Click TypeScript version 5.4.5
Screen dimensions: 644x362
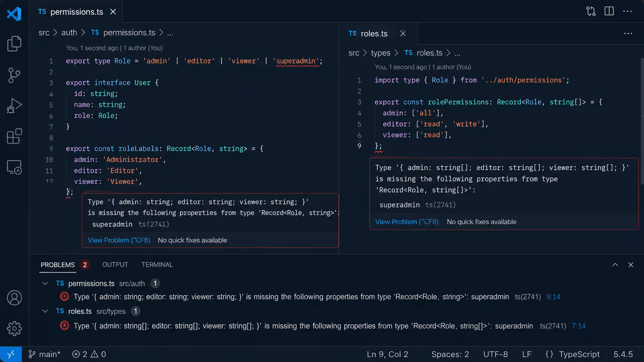623,354
